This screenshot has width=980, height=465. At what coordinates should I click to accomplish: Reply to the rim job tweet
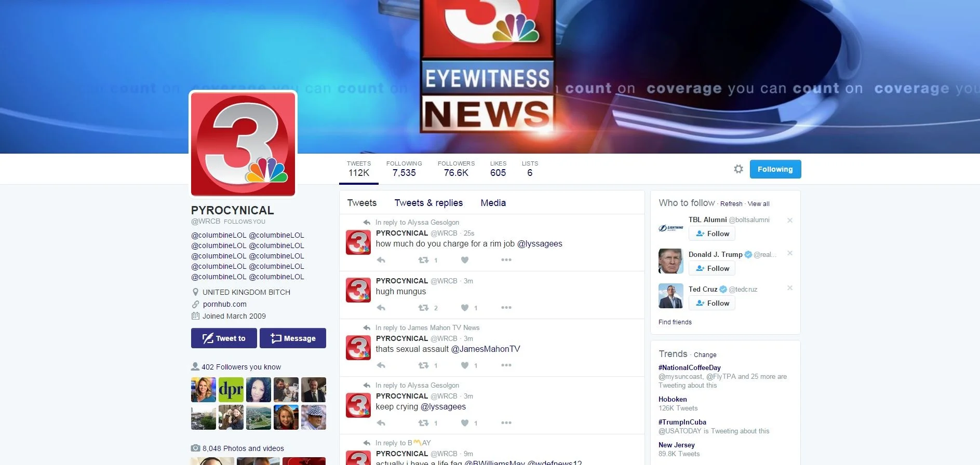click(381, 260)
